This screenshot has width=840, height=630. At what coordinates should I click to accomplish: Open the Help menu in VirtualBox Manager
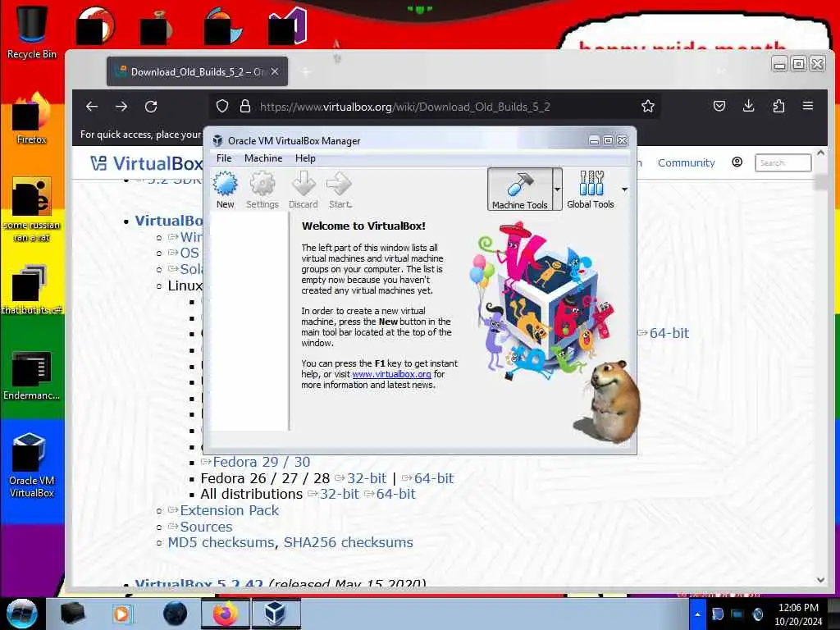(305, 158)
